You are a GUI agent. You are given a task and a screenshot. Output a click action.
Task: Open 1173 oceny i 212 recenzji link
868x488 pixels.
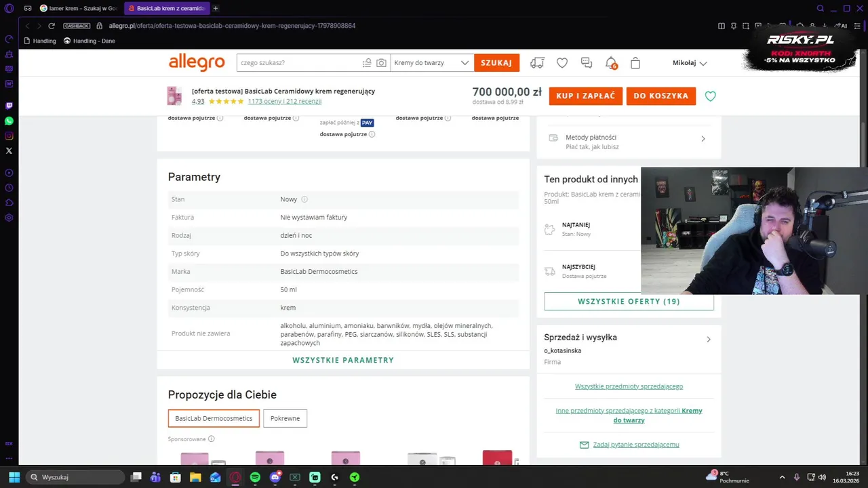(x=285, y=102)
